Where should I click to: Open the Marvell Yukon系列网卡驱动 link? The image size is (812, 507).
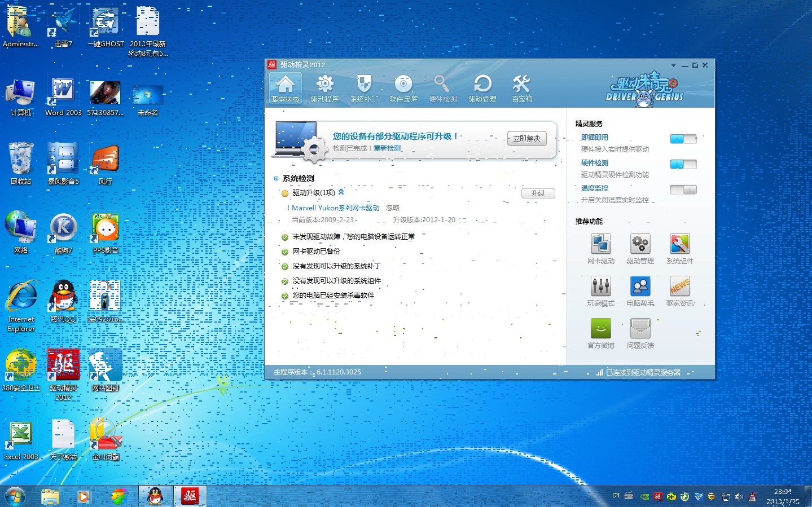(x=336, y=208)
